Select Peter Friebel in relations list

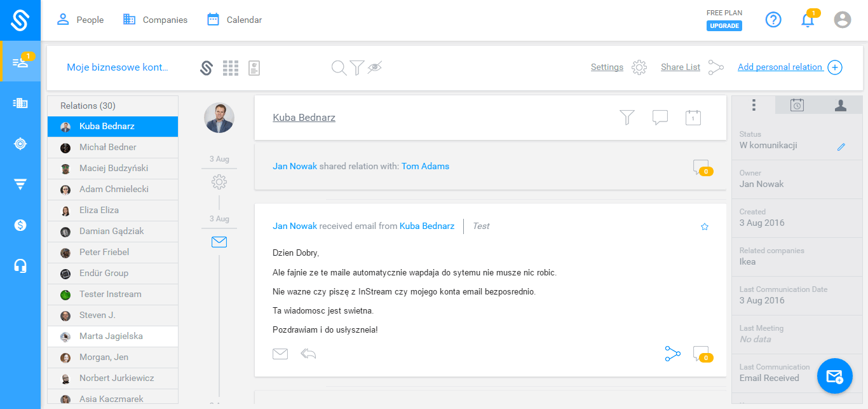(113, 253)
